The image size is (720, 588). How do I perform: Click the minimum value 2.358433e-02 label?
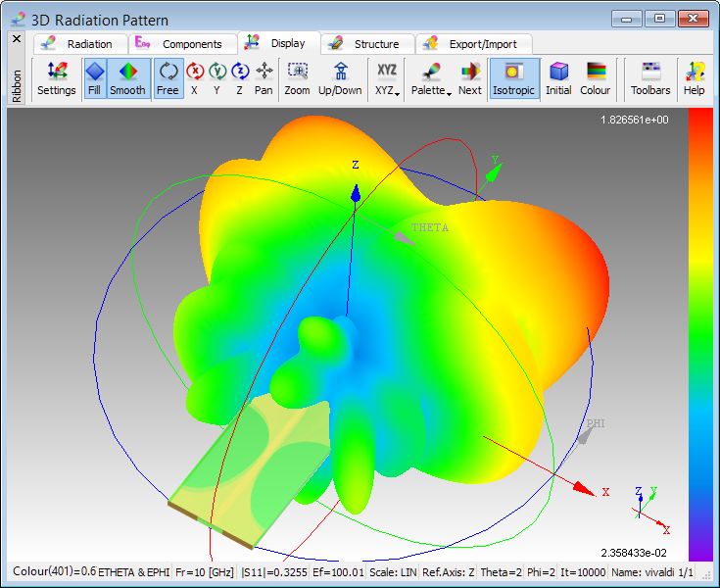point(634,553)
